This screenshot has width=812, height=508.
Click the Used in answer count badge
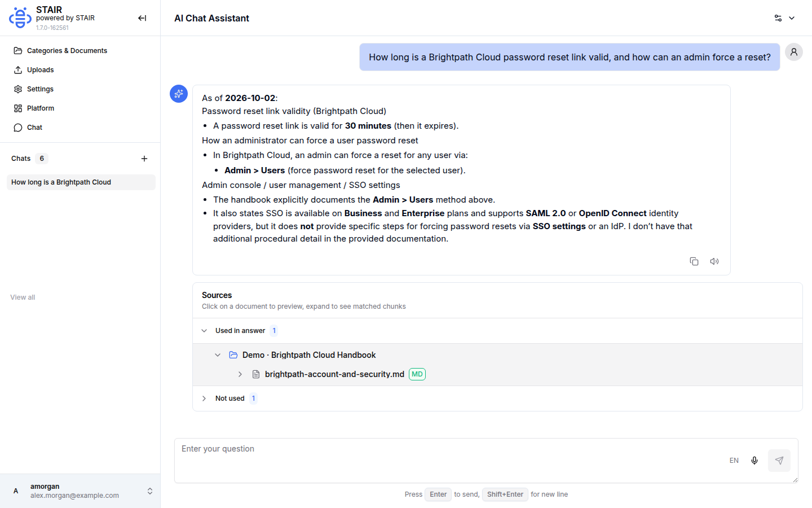pos(274,331)
